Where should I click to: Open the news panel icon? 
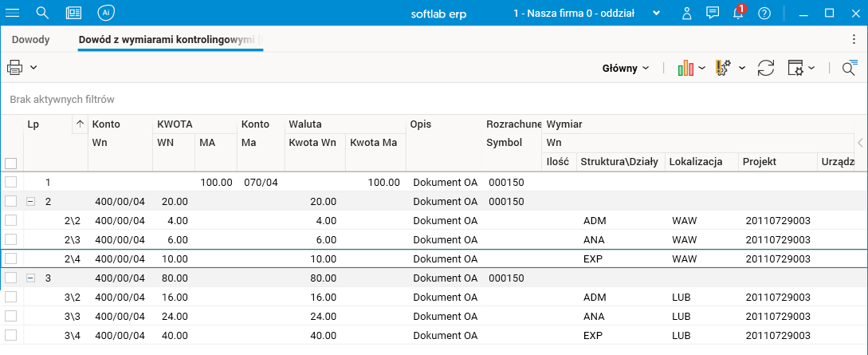73,13
